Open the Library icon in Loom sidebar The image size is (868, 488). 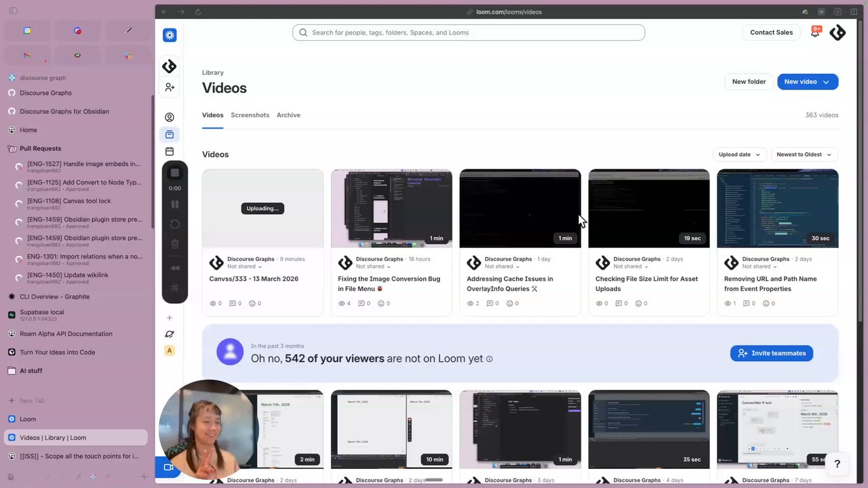click(x=170, y=134)
